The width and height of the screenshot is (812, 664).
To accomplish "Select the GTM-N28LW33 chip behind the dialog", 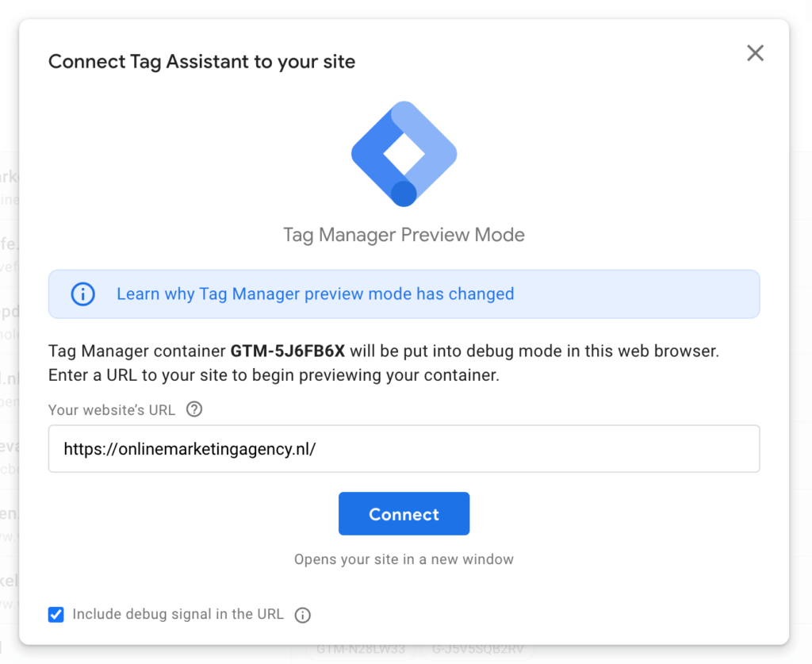I will [361, 649].
